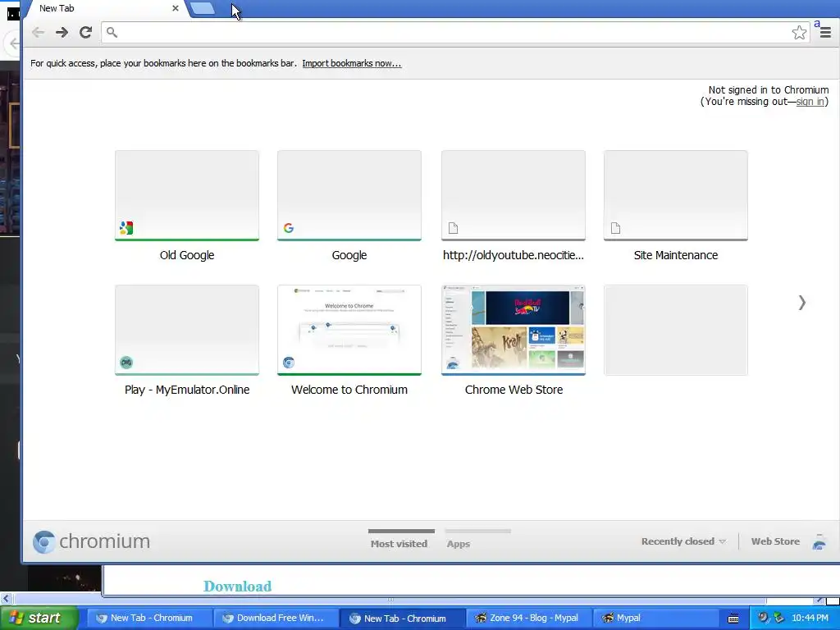This screenshot has width=840, height=630.
Task: Switch to first New Tab - Chromium taskbar item
Action: pos(148,618)
